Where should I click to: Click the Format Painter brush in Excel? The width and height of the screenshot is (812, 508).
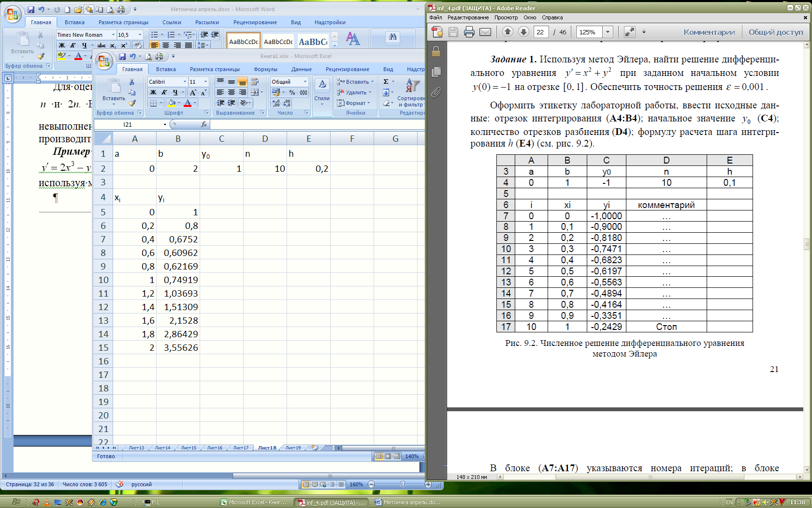[x=132, y=103]
